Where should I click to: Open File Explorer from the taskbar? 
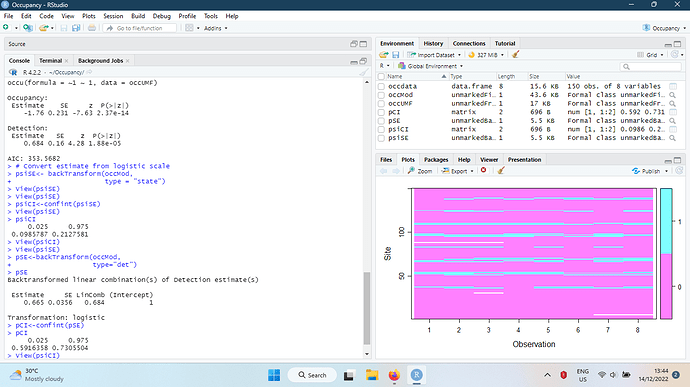click(372, 375)
